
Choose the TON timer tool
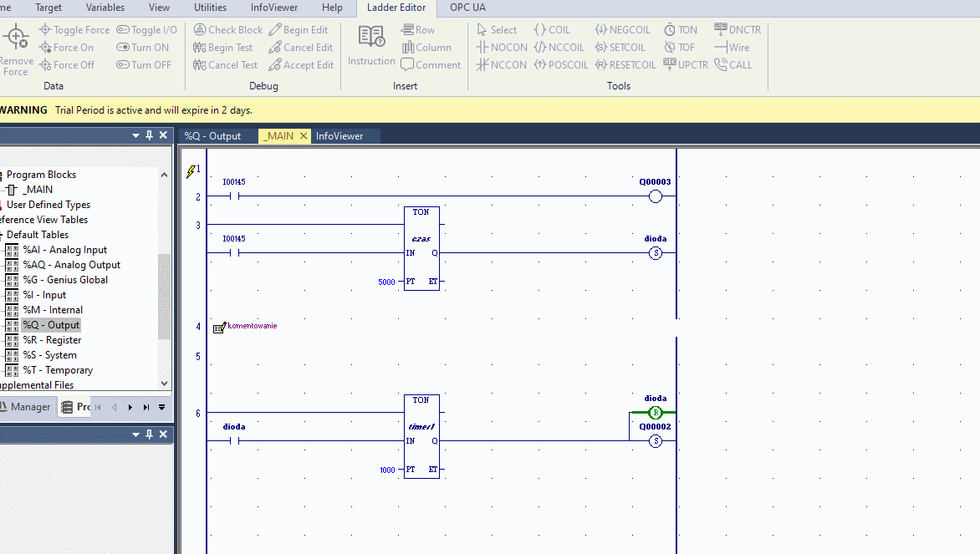[681, 30]
